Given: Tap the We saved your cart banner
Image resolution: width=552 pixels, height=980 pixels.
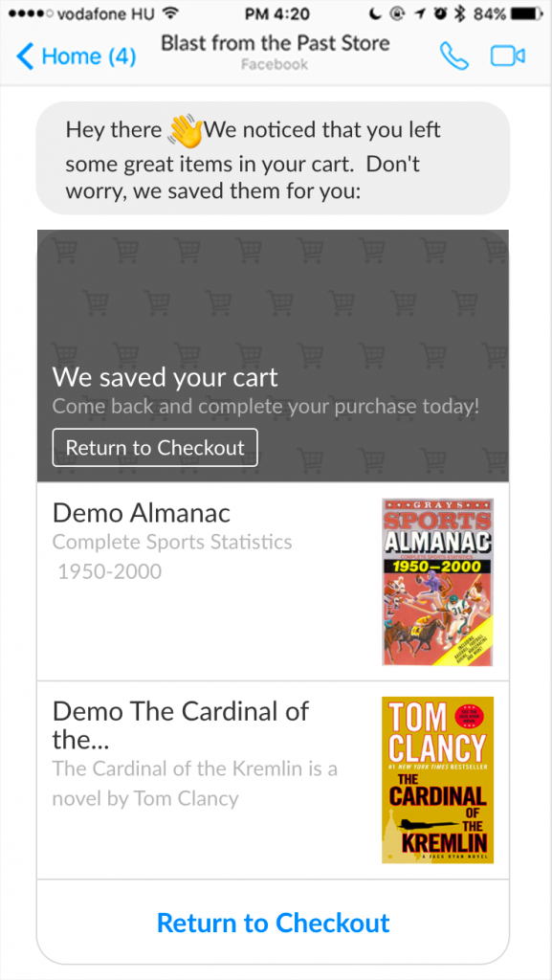Looking at the screenshot, I should [273, 356].
